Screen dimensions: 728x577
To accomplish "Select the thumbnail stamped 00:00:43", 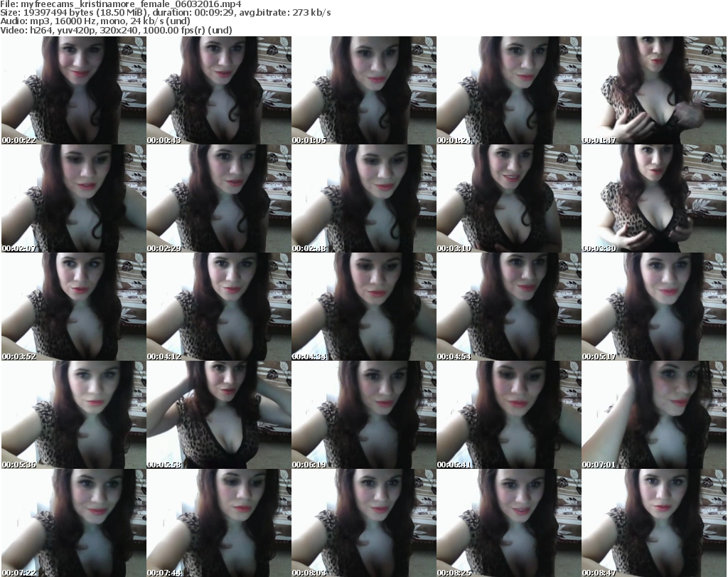I will coord(219,90).
